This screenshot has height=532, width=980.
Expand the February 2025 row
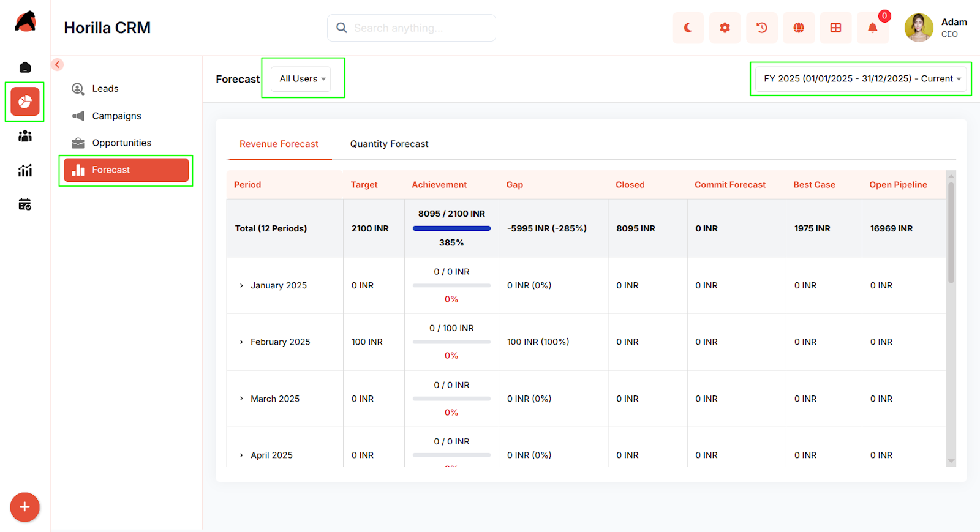tap(241, 342)
